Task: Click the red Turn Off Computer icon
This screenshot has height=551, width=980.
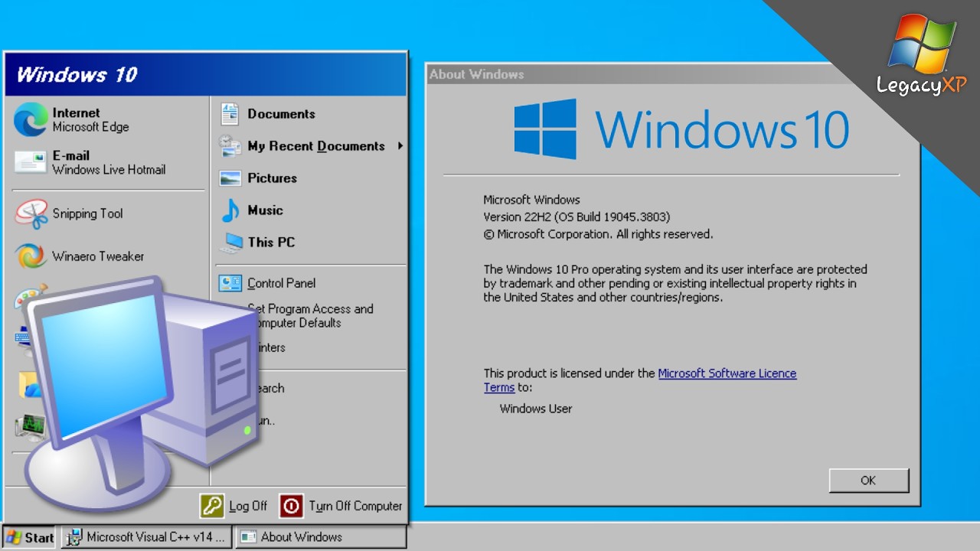Action: 291,506
